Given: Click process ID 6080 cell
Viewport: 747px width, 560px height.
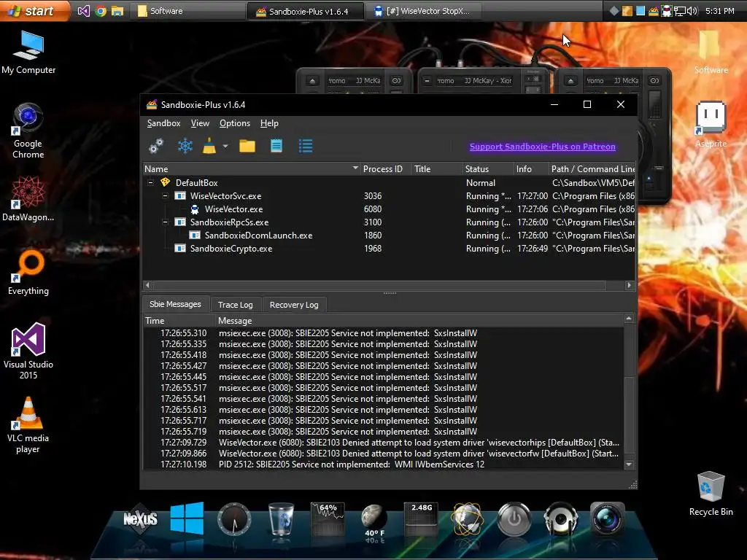Looking at the screenshot, I should pyautogui.click(x=373, y=209).
